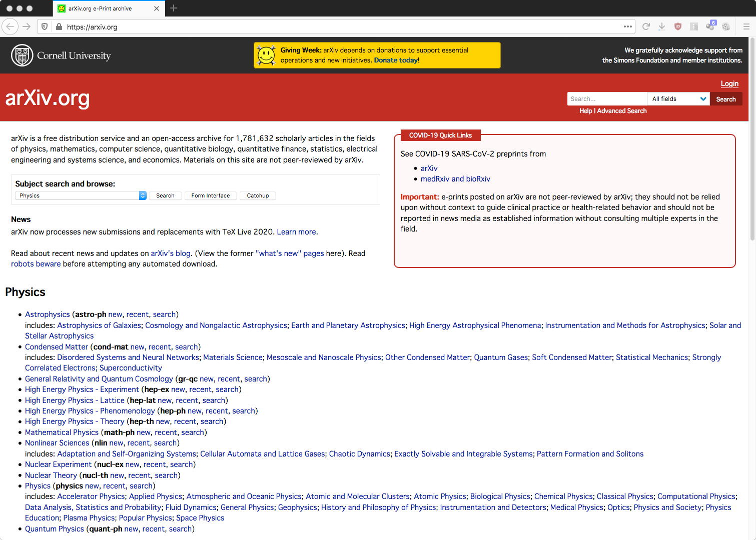
Task: Open Astrophysics of Galaxies link
Action: pyautogui.click(x=99, y=325)
